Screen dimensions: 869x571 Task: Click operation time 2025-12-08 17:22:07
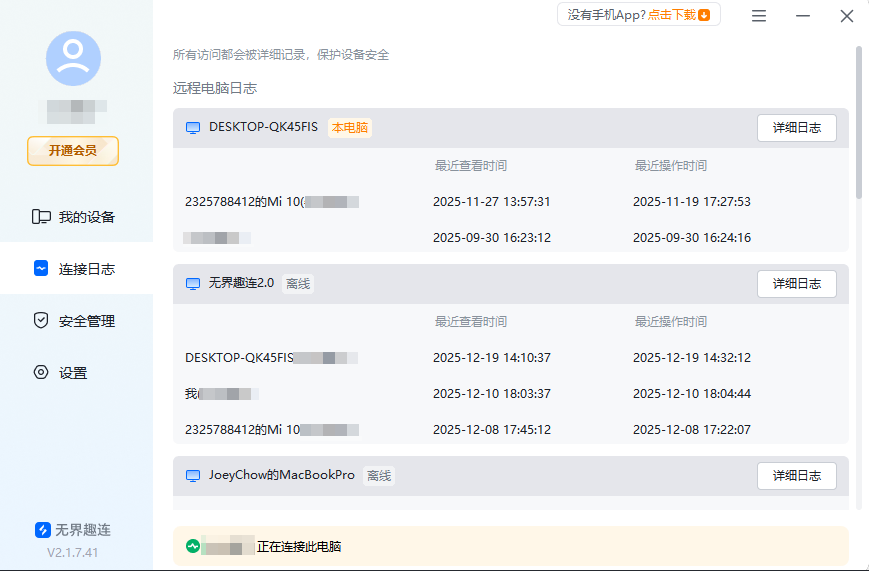coord(692,430)
